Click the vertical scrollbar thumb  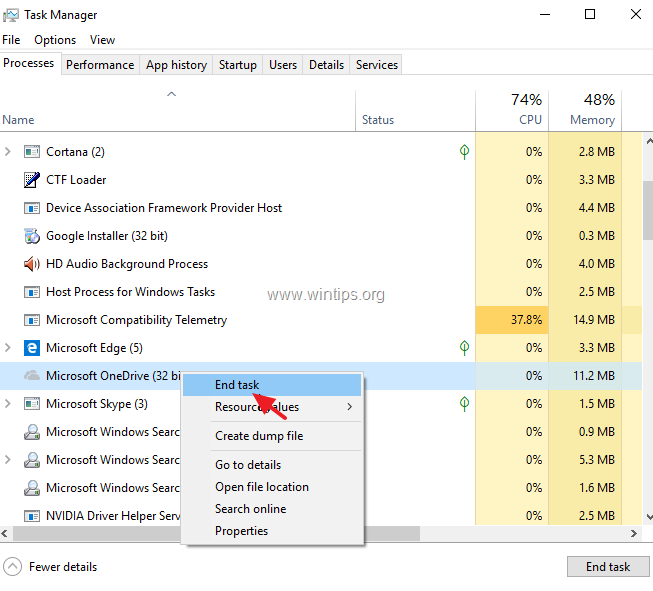648,210
